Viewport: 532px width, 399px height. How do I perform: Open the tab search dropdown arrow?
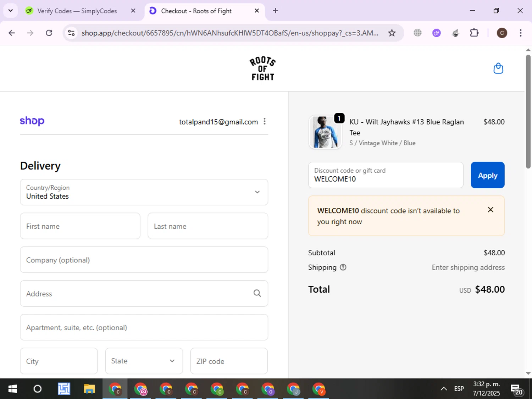point(10,11)
